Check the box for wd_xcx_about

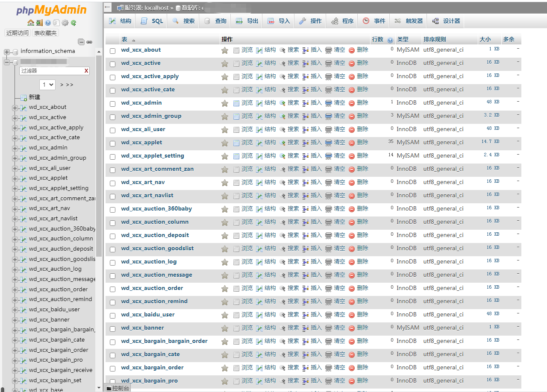point(113,51)
